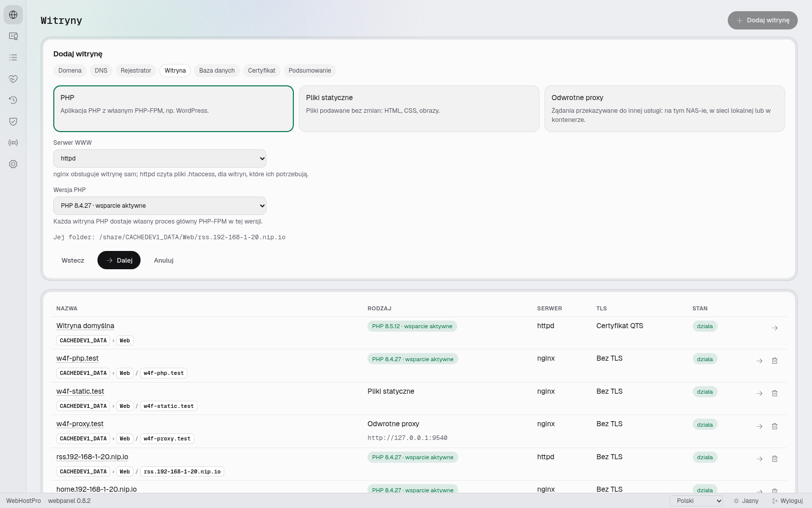Select the Witryna step tab
Screen dimensions: 812x508
click(x=175, y=71)
